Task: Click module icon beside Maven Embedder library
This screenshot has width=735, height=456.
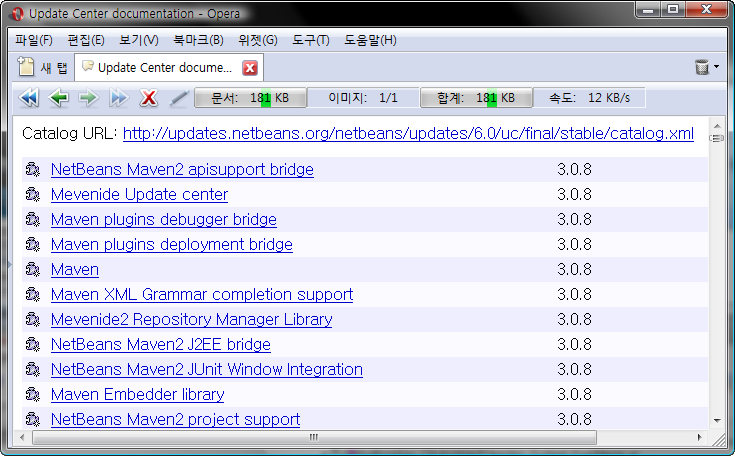Action: [33, 394]
